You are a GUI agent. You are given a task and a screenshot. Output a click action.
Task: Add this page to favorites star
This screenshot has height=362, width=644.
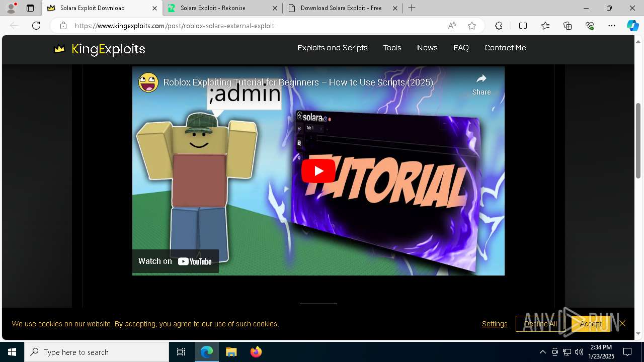tap(472, 26)
